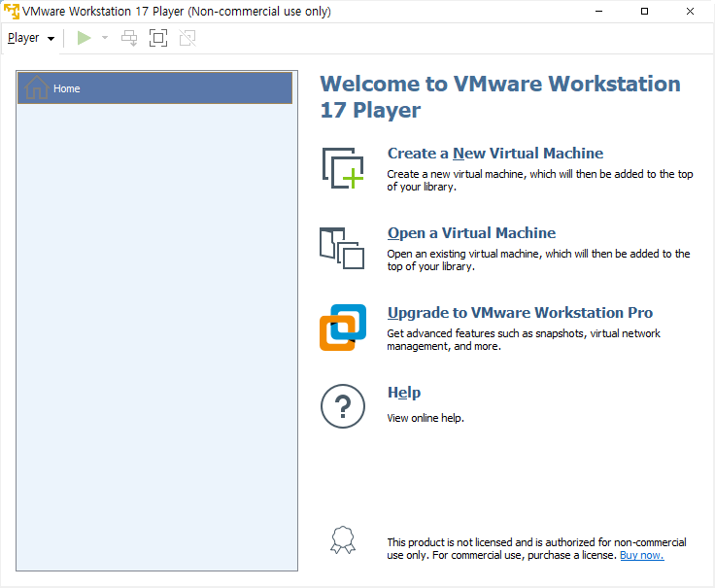Follow the Buy now link
The width and height of the screenshot is (715, 588).
pos(641,555)
